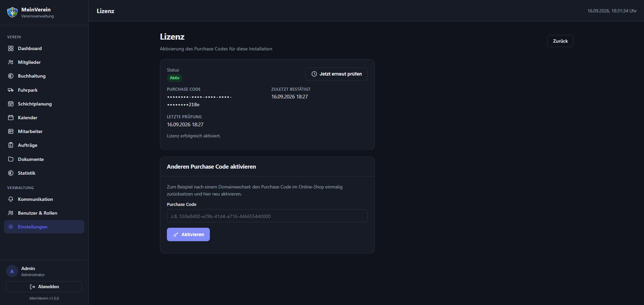This screenshot has height=305, width=644.
Task: Click the Aufträge clipboard icon
Action: (11, 145)
